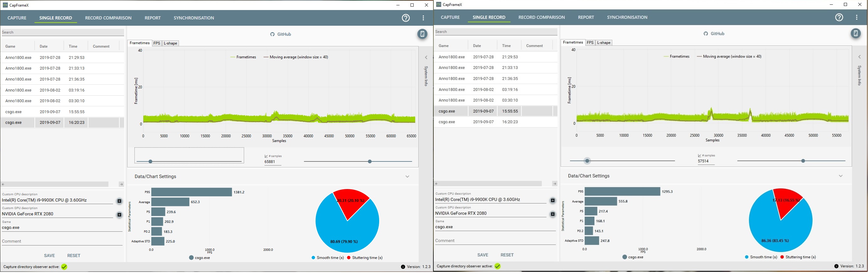Click record list scroll-left arrow, left window

[3, 184]
